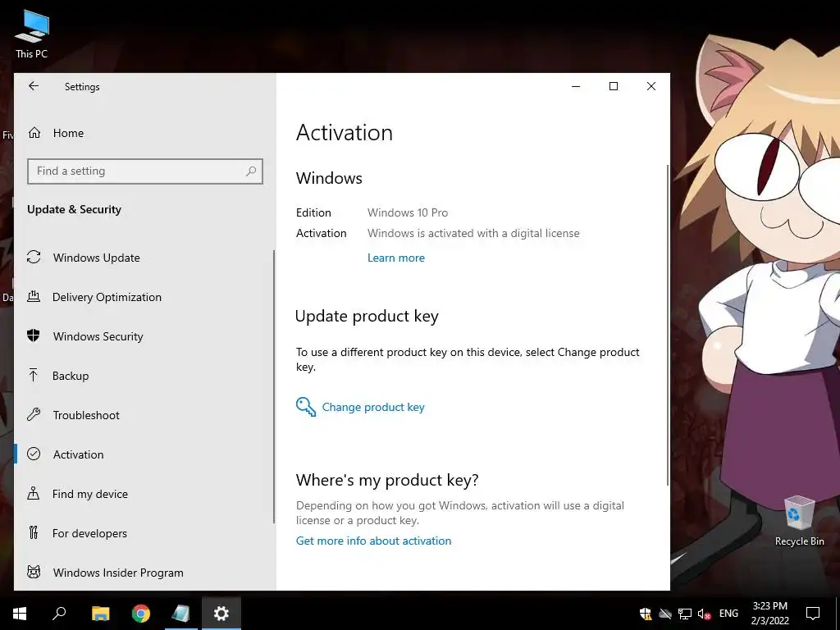Open Find my device section
This screenshot has width=840, height=630.
(x=144, y=494)
